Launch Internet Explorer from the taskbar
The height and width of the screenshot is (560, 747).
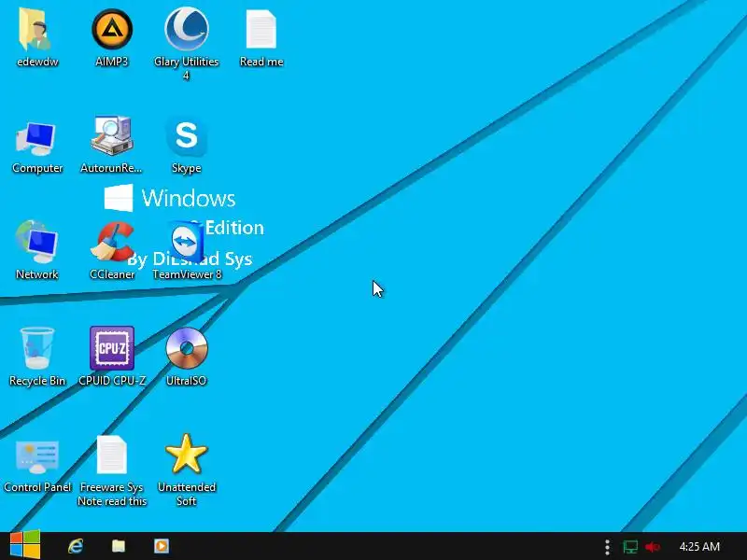[x=76, y=546]
